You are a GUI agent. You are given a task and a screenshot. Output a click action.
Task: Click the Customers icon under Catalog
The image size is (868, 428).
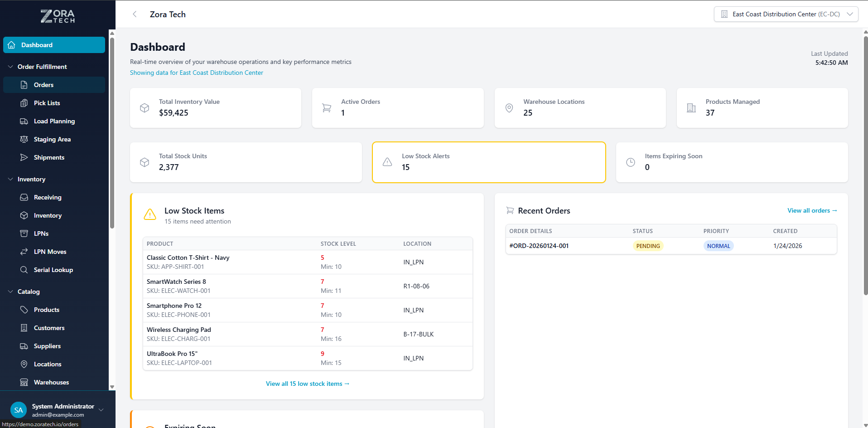24,328
